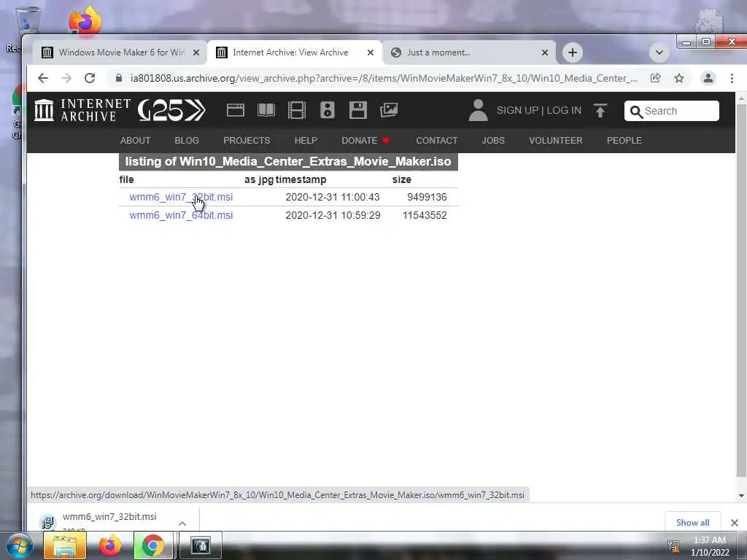This screenshot has width=747, height=560.
Task: Open the Internet Archive texts book icon
Action: click(266, 111)
